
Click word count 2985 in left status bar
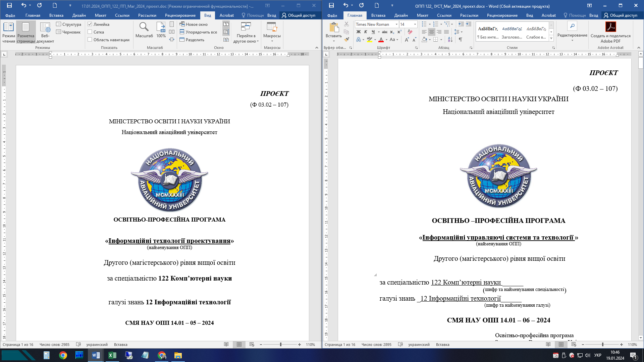pyautogui.click(x=54, y=345)
